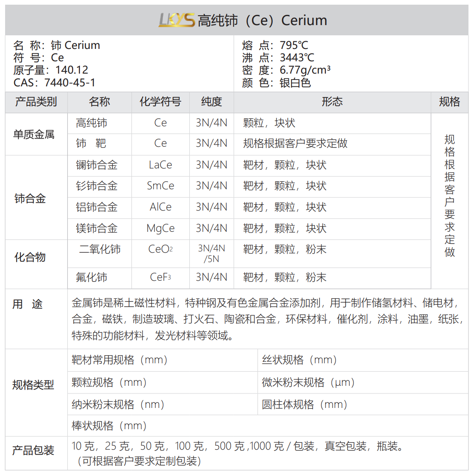The image size is (474, 476).
Task: Click the 产品类别 column header
Action: point(35,102)
